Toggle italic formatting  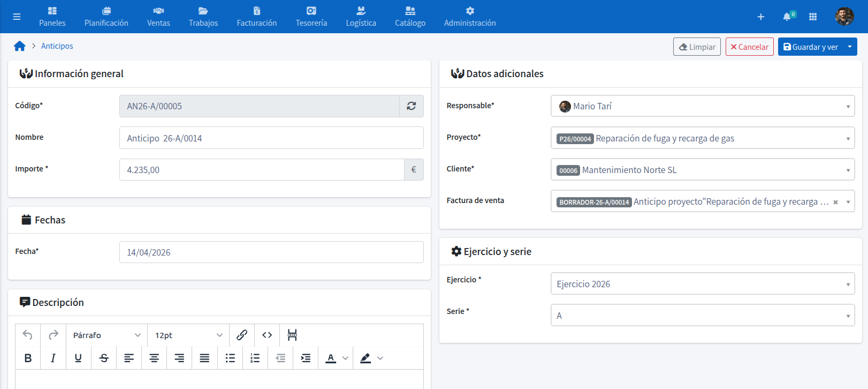pos(53,358)
